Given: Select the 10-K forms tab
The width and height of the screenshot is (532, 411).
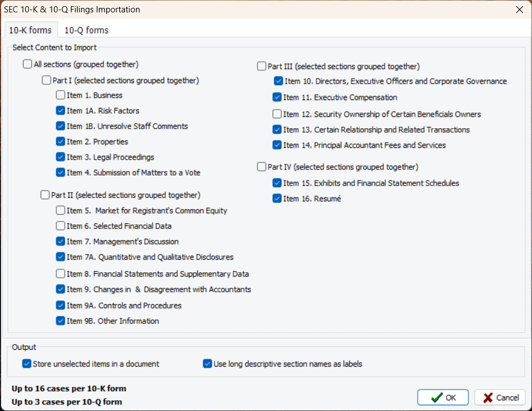Looking at the screenshot, I should 30,30.
